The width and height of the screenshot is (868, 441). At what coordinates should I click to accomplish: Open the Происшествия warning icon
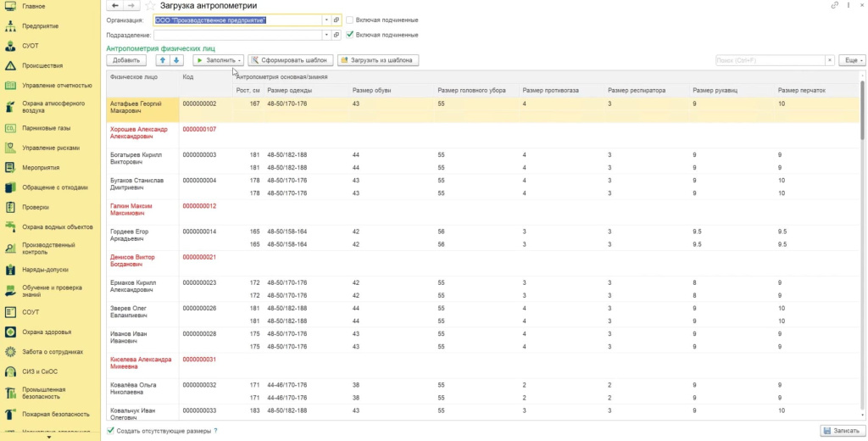coord(10,65)
